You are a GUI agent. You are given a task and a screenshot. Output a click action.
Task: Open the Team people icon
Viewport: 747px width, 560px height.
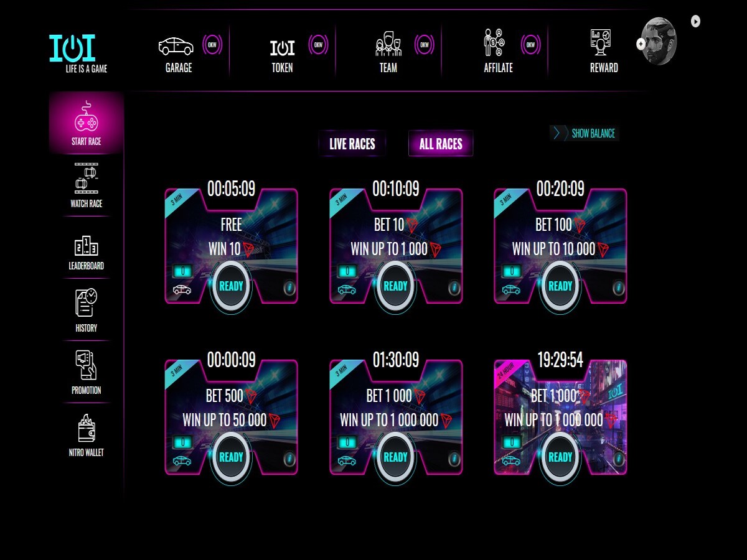point(388,44)
